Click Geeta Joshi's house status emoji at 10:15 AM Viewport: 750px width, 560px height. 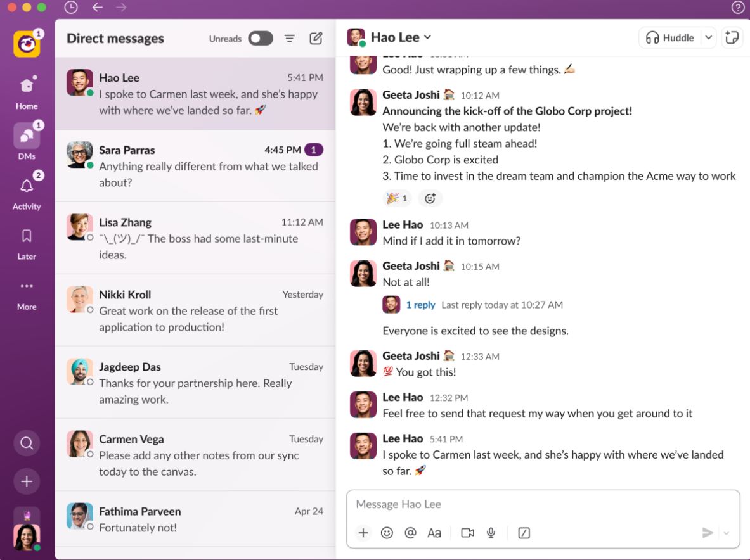tap(449, 265)
